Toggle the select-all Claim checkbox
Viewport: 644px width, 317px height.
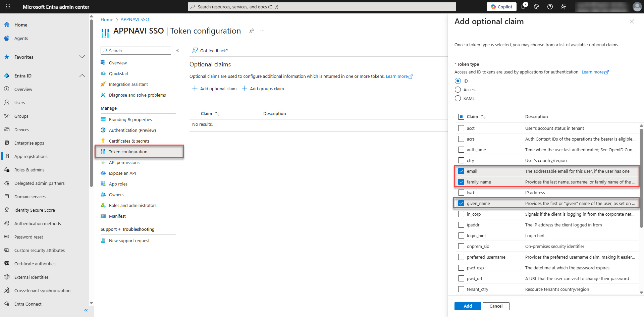click(461, 116)
